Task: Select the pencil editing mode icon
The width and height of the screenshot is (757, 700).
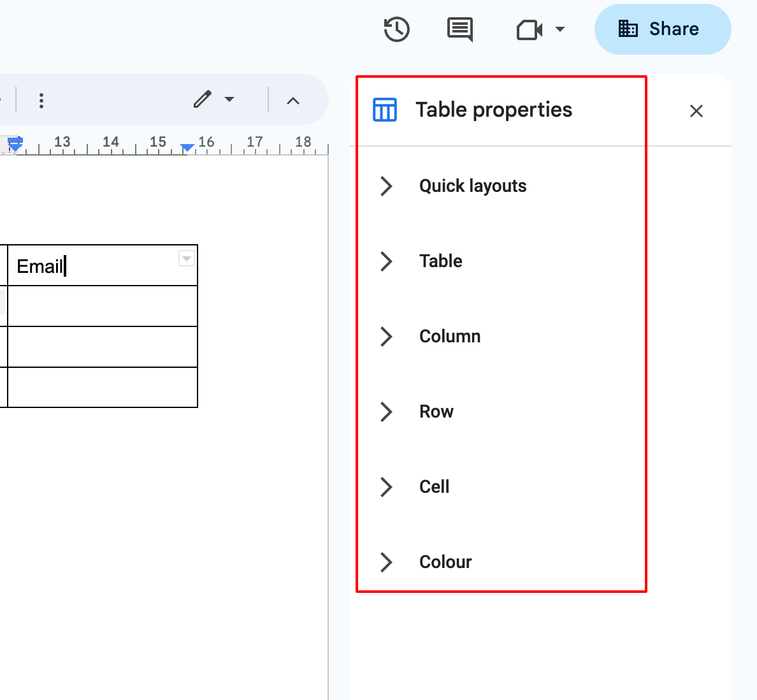Action: [x=202, y=99]
